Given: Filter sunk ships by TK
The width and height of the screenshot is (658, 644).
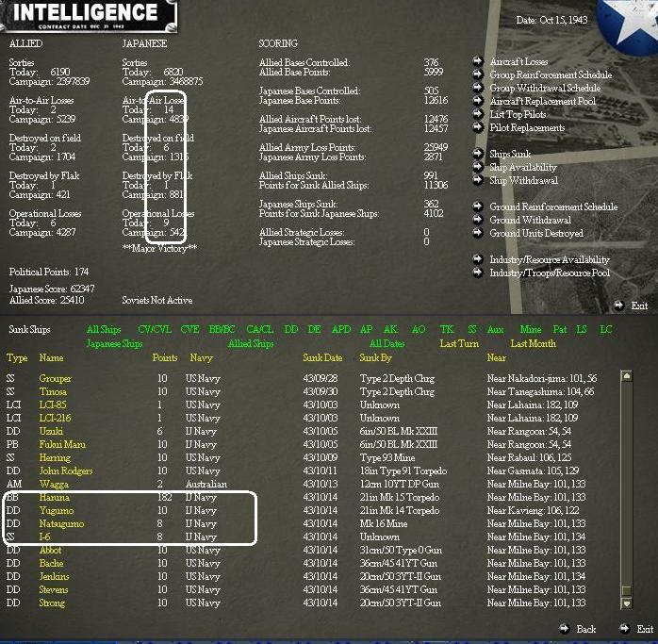Looking at the screenshot, I should tap(447, 330).
